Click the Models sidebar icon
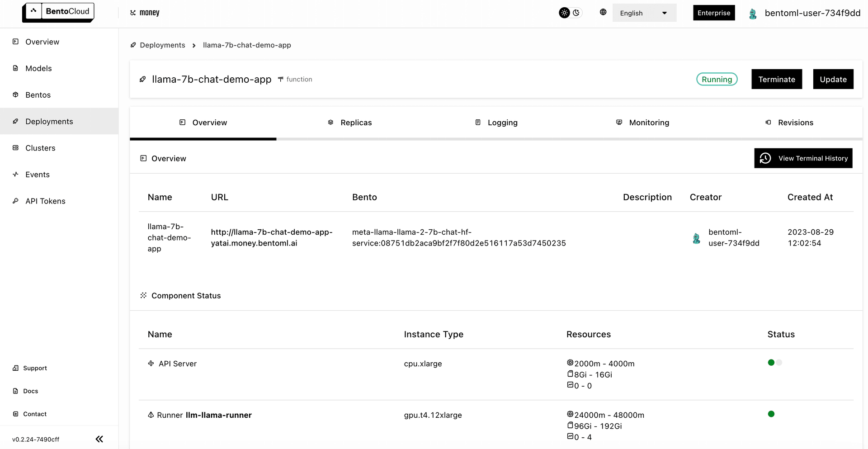This screenshot has height=449, width=868. point(15,68)
